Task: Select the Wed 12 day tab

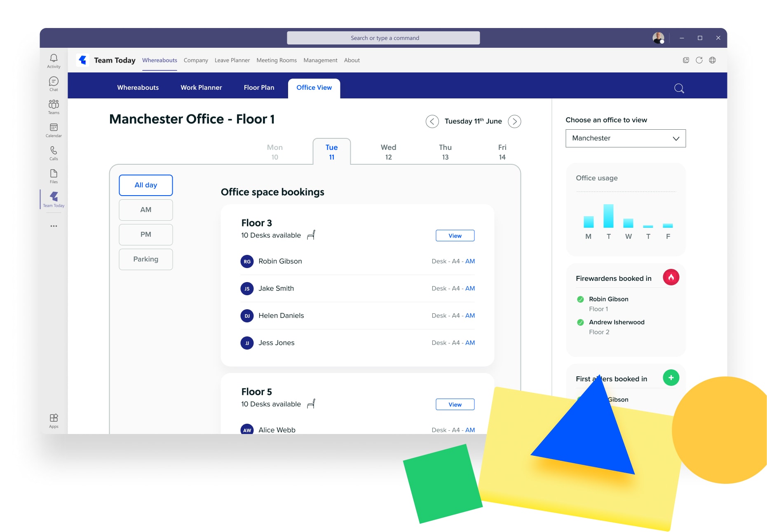Action: pos(388,152)
